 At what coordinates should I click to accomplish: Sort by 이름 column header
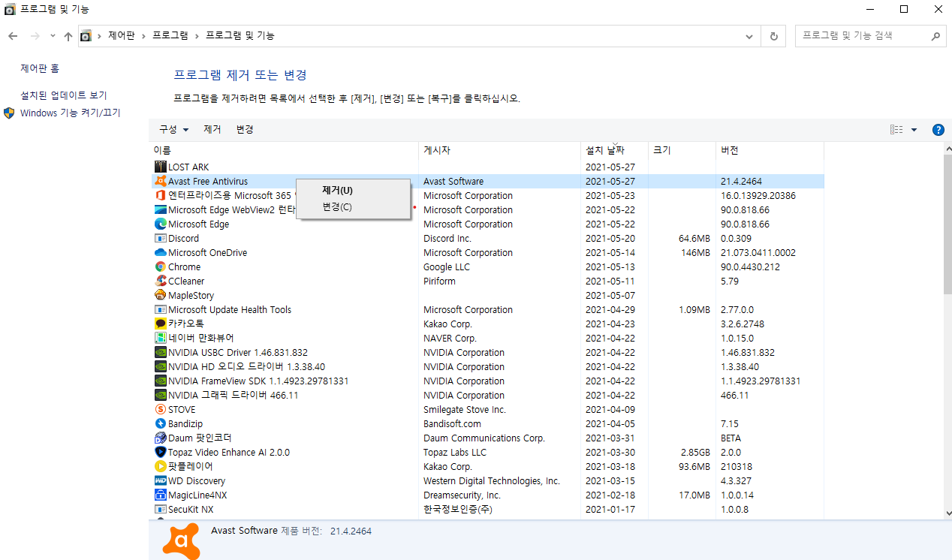click(x=284, y=150)
